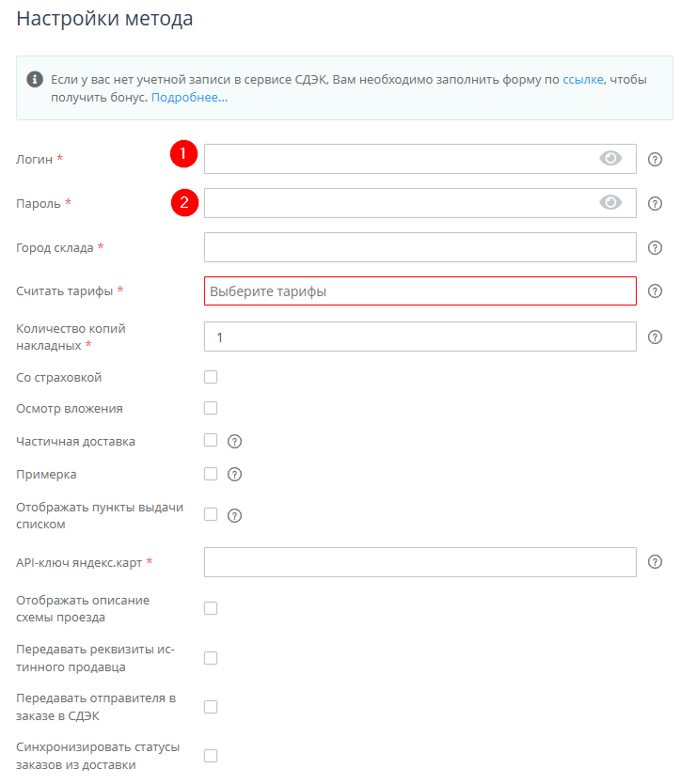Click help icon next to Логин field
This screenshot has height=784, width=696.
click(x=656, y=159)
